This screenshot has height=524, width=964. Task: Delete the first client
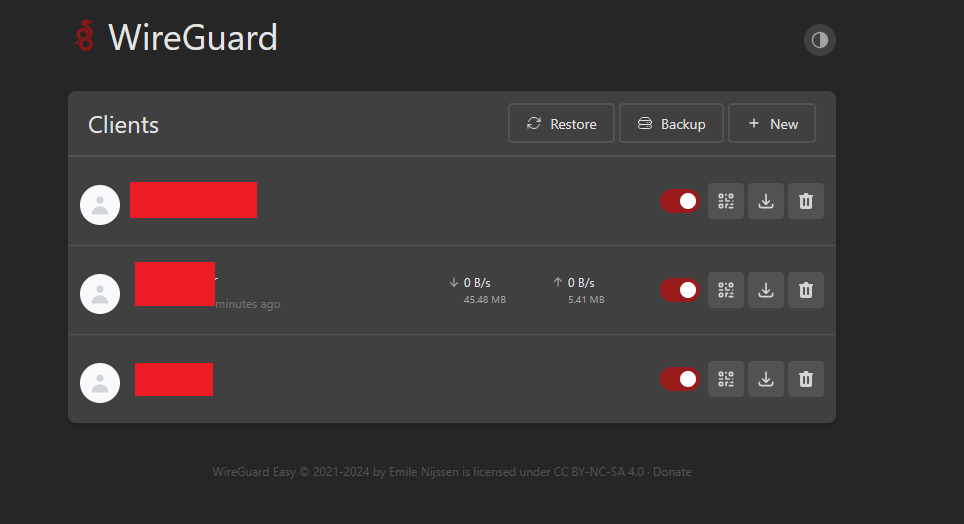click(x=806, y=201)
